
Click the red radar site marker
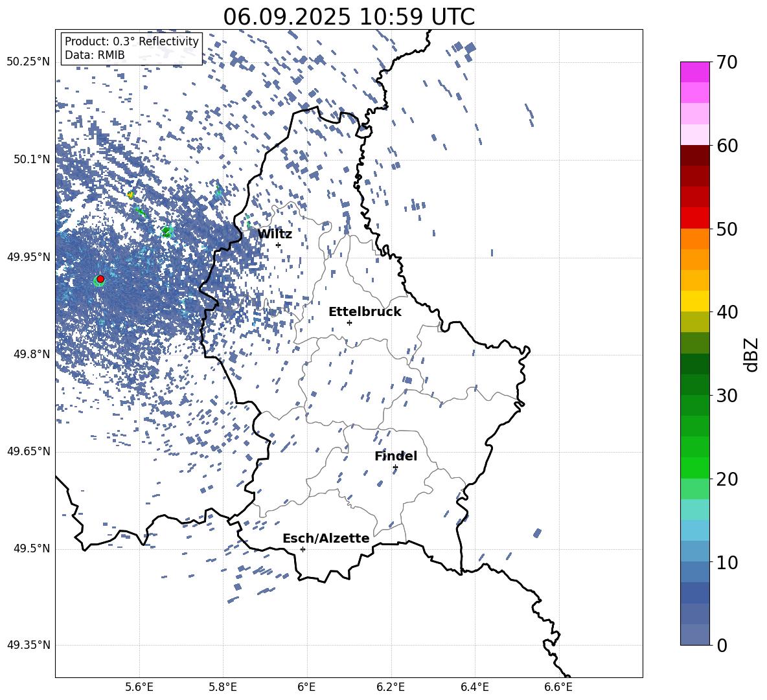100,279
